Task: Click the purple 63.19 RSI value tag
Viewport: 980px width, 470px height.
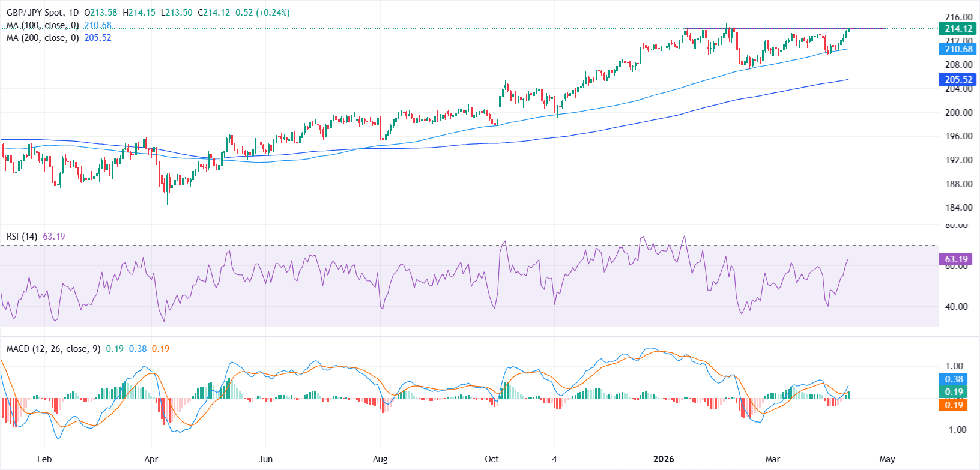Action: (x=955, y=259)
